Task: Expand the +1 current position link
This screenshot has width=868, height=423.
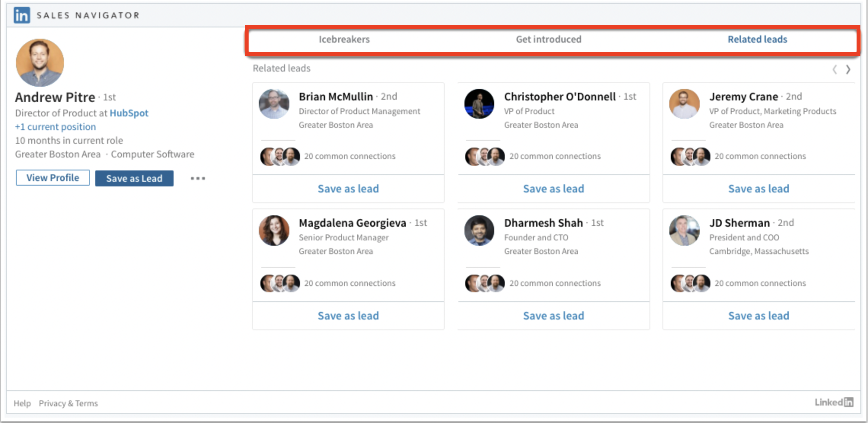Action: pyautogui.click(x=56, y=127)
